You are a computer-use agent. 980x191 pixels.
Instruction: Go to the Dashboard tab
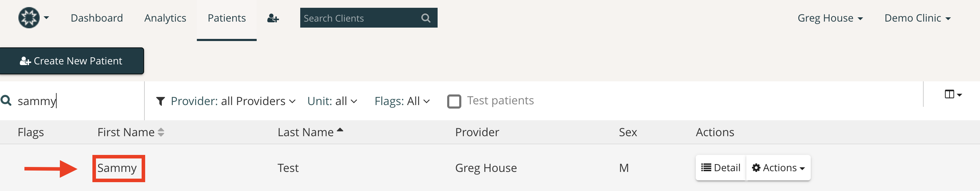click(97, 18)
